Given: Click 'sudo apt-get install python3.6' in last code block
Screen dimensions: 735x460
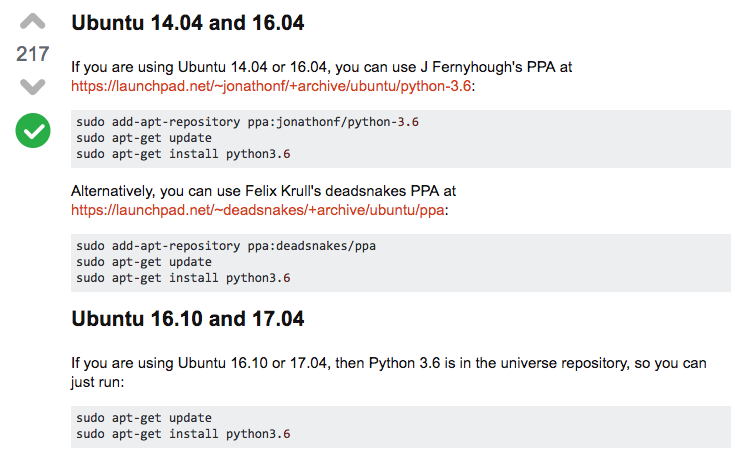Looking at the screenshot, I should point(183,434).
